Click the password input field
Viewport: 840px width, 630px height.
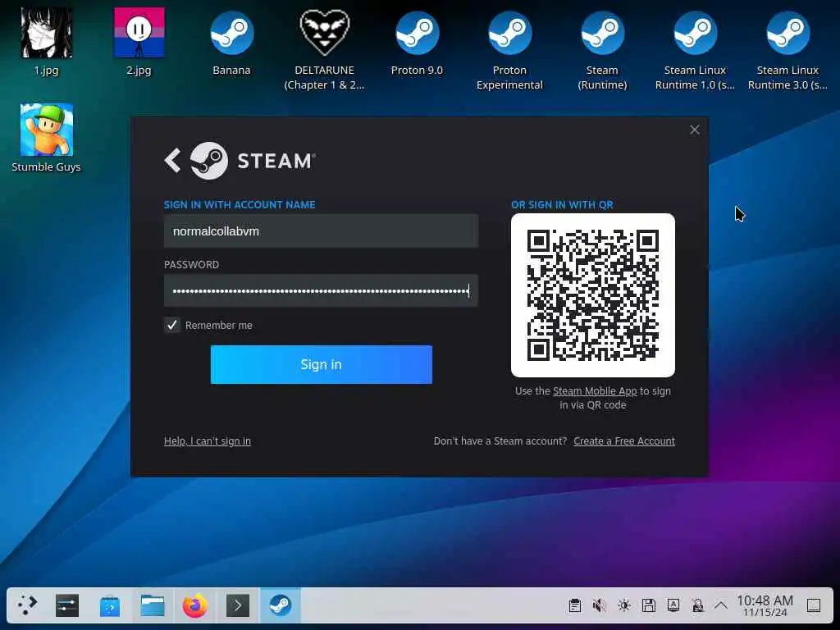tap(321, 291)
